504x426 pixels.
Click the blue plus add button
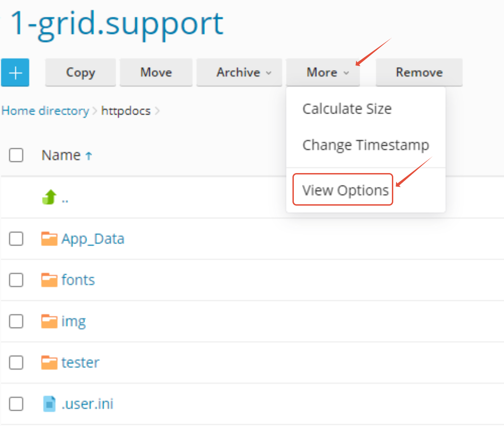pyautogui.click(x=15, y=73)
